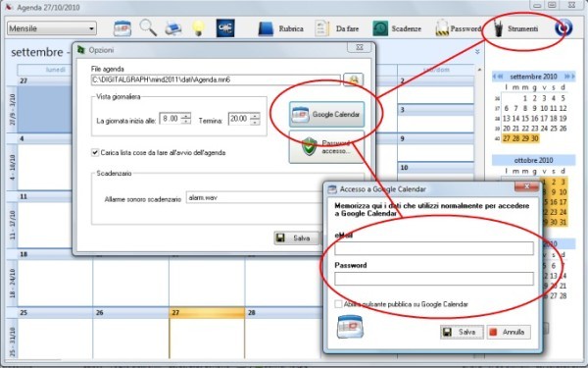Browse for the agenda file with the folder icon
The height and width of the screenshot is (368, 588).
point(353,79)
